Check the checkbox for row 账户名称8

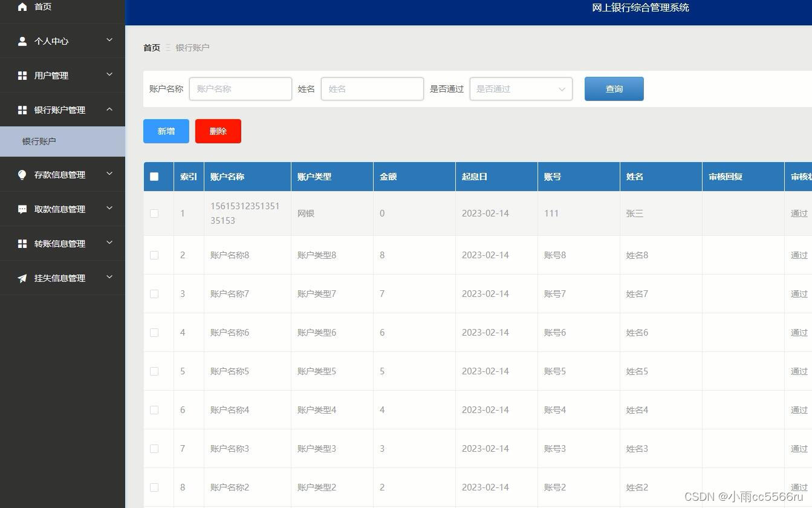click(154, 255)
